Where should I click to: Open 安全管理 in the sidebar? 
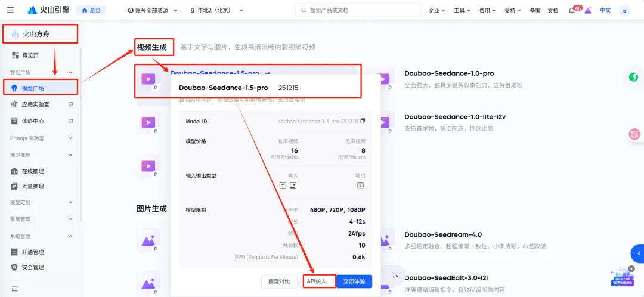(x=33, y=267)
